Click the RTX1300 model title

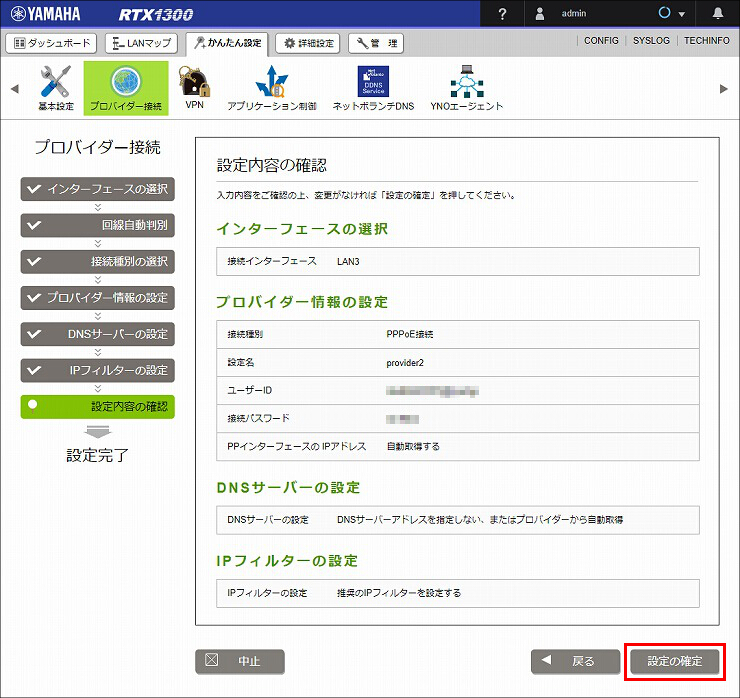[156, 15]
